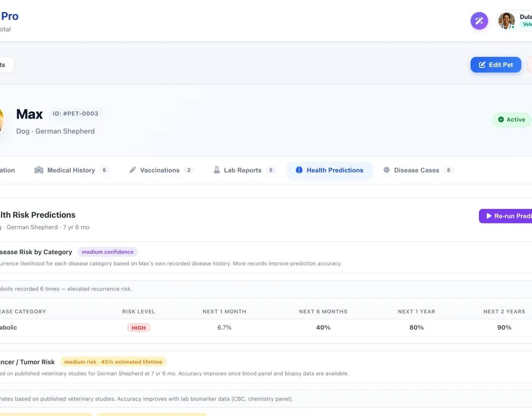The width and height of the screenshot is (532, 416).
Task: Click the pencil icon in Edit Pet
Action: click(482, 65)
